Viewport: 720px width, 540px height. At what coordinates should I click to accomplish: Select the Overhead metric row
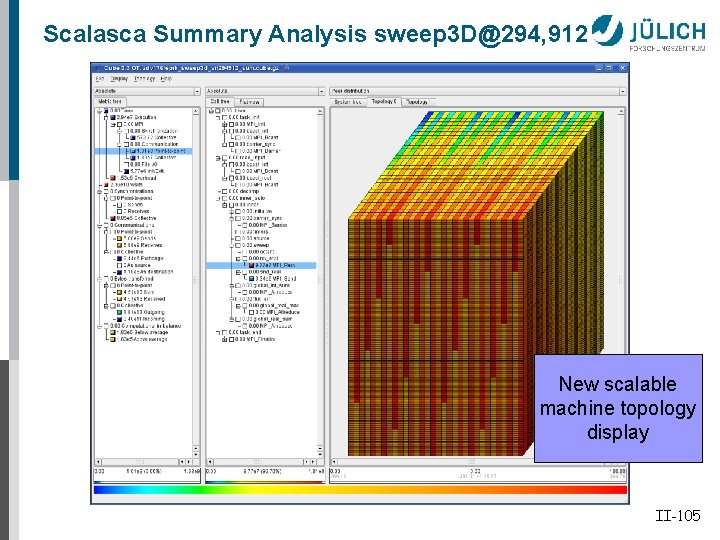[x=134, y=178]
